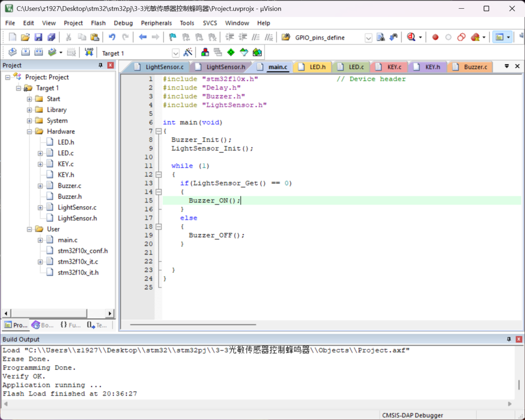This screenshot has width=525, height=420.
Task: Click the Save All icon
Action: [51, 37]
